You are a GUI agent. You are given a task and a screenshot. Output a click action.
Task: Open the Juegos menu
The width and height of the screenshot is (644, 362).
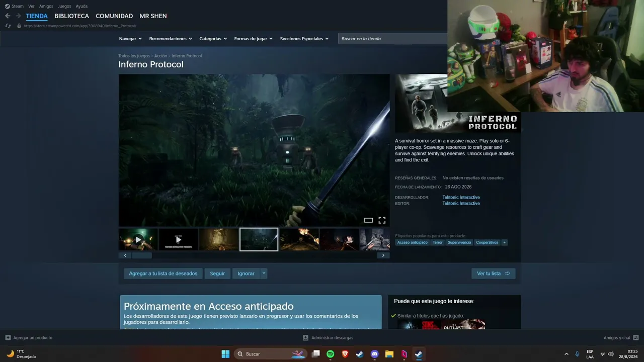(64, 6)
